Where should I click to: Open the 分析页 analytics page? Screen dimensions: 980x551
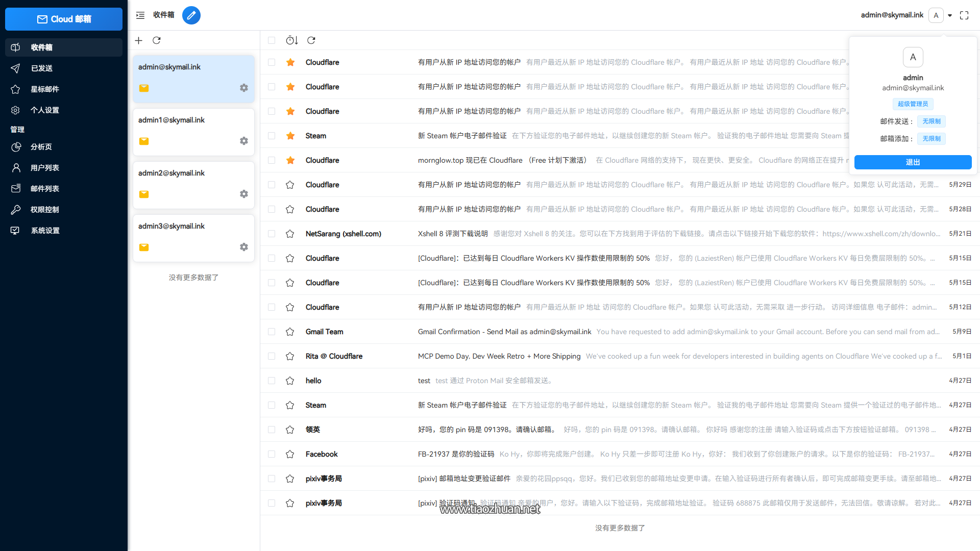(x=41, y=147)
